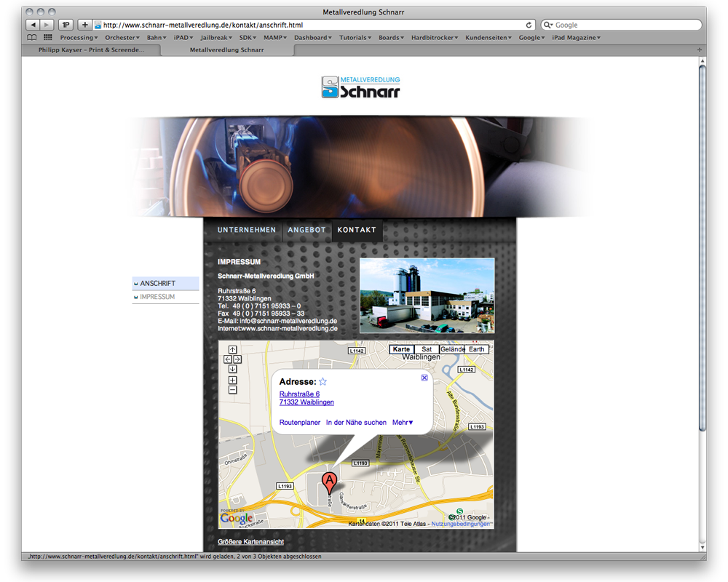Switch to Philipp Kayser Print & Screende tab

point(91,49)
